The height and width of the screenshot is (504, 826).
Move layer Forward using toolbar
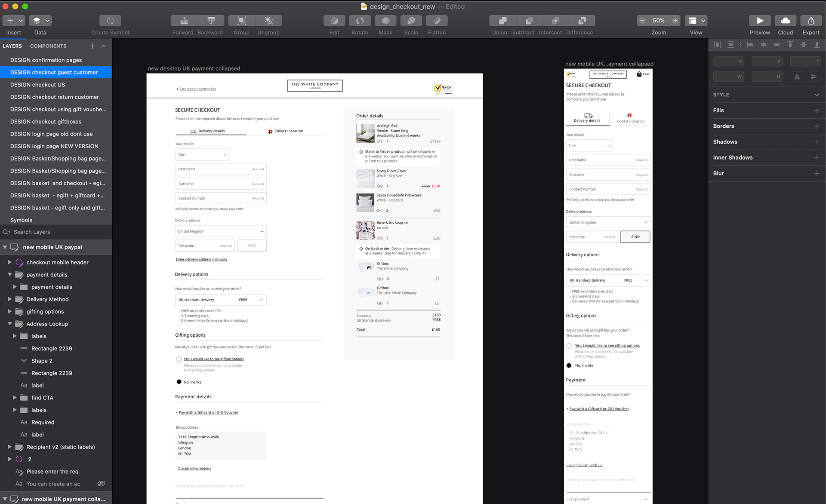[x=184, y=21]
